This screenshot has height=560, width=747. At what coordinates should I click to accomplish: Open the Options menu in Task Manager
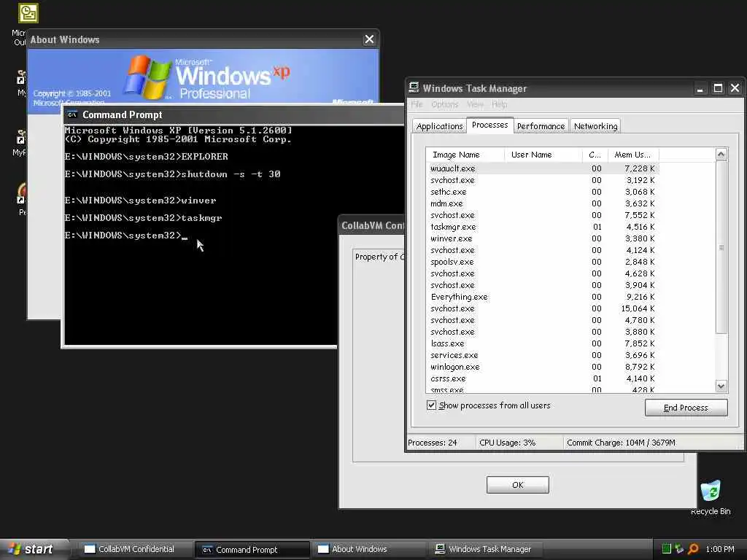pos(444,104)
